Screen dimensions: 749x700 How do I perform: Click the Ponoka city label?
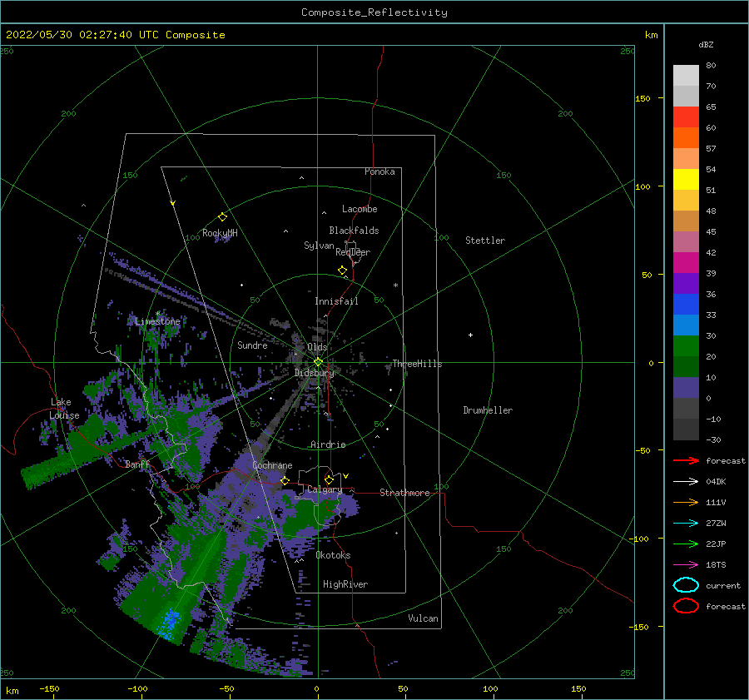click(x=379, y=171)
